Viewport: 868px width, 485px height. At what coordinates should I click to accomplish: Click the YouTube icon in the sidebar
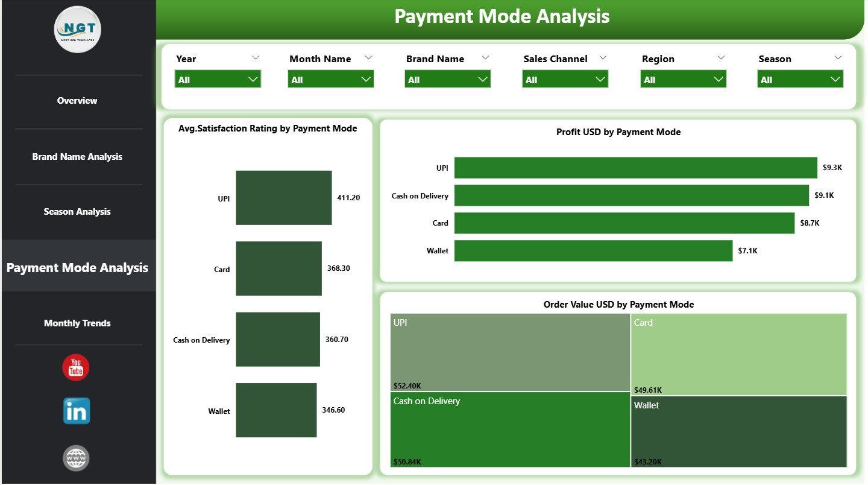[75, 367]
